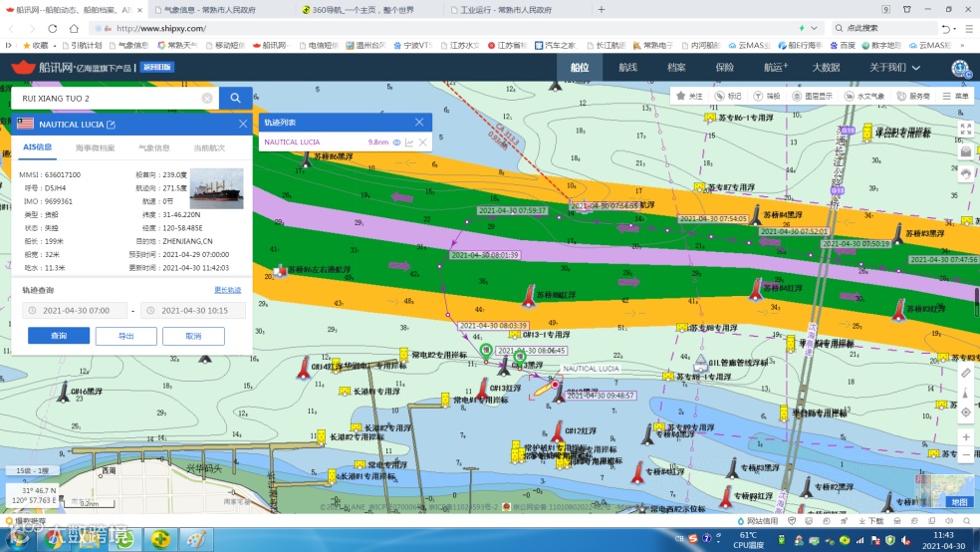Expand the 菜单 hamburger menu
The width and height of the screenshot is (980, 552).
[x=956, y=96]
